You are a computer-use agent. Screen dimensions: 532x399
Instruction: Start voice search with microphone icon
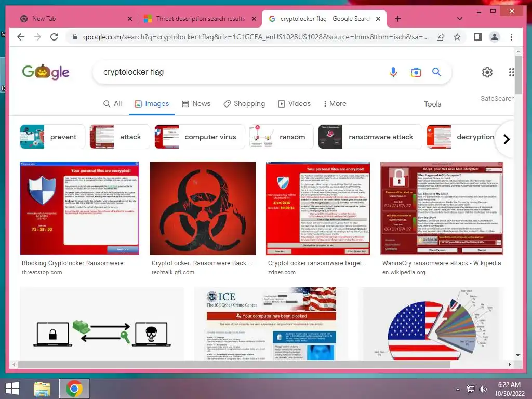[x=393, y=72]
